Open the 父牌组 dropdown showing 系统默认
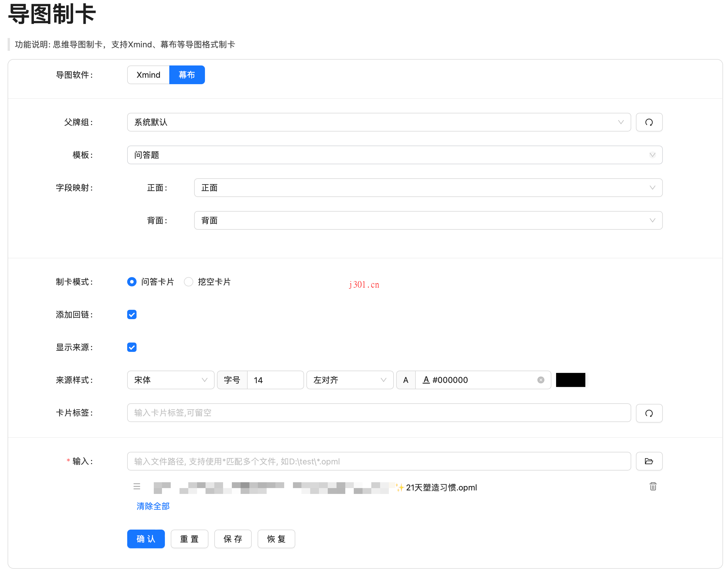Image resolution: width=728 pixels, height=574 pixels. (379, 122)
